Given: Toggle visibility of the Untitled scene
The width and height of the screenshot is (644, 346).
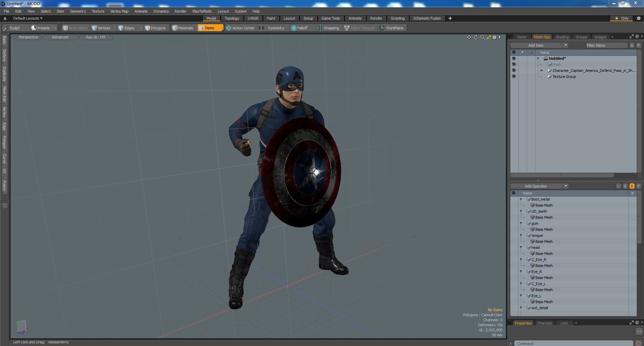Looking at the screenshot, I should 514,58.
